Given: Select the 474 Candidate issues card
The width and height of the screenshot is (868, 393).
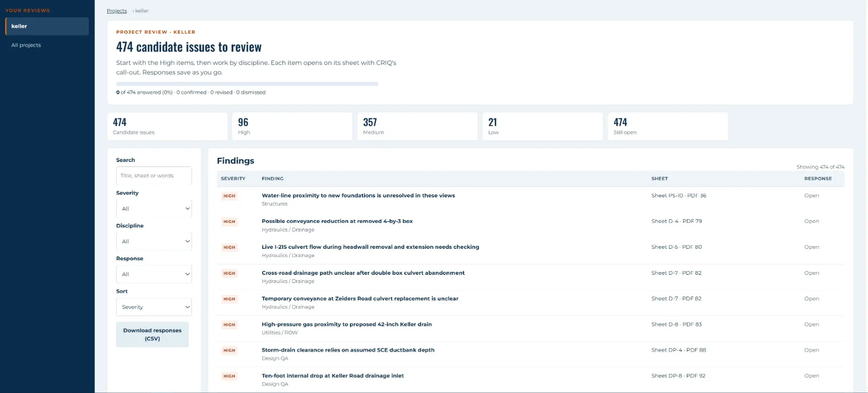Looking at the screenshot, I should click(168, 126).
